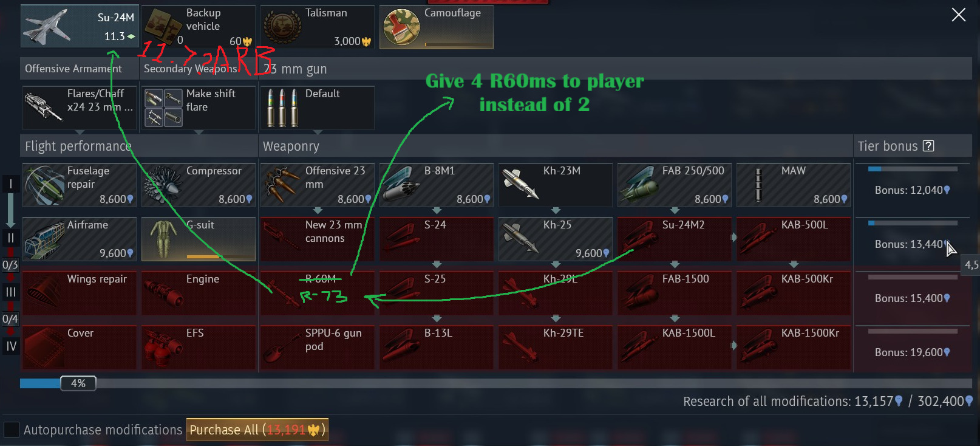Screen dimensions: 980x446
Task: Pick the Kh-25 missile modification
Action: click(556, 239)
